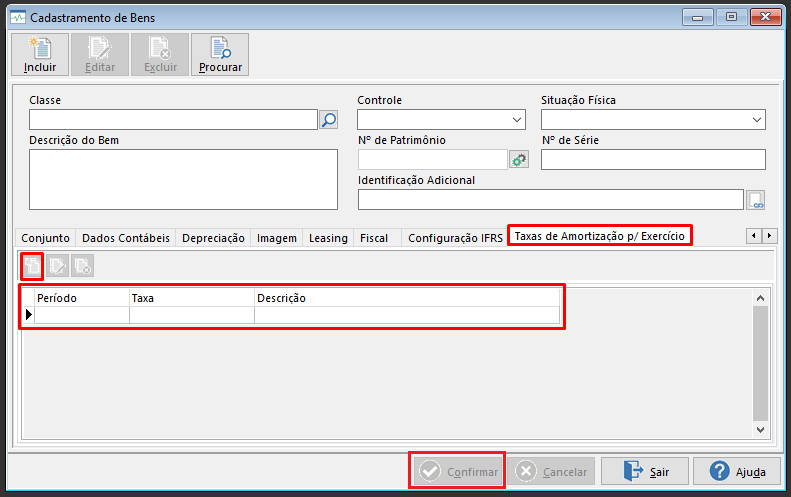Screen dimensions: 791x497
Task: Add a new amortization rate row
Action: click(32, 266)
